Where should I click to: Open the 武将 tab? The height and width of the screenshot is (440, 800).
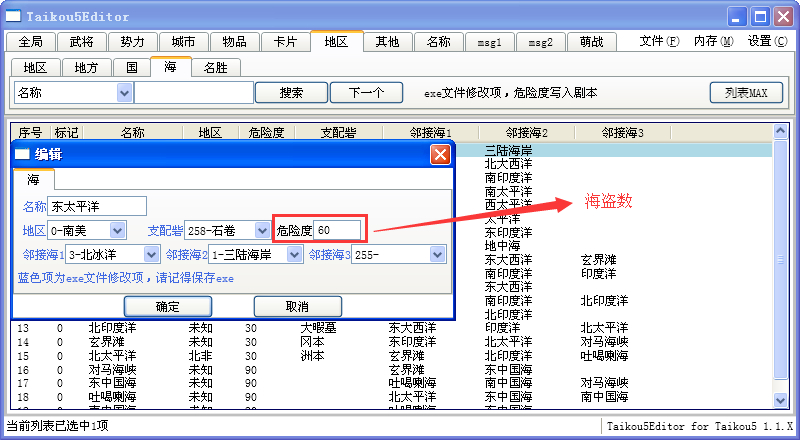point(82,42)
